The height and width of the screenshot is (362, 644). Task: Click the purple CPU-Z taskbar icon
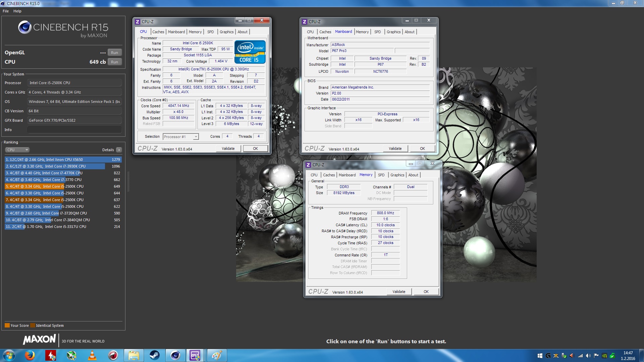point(195,355)
